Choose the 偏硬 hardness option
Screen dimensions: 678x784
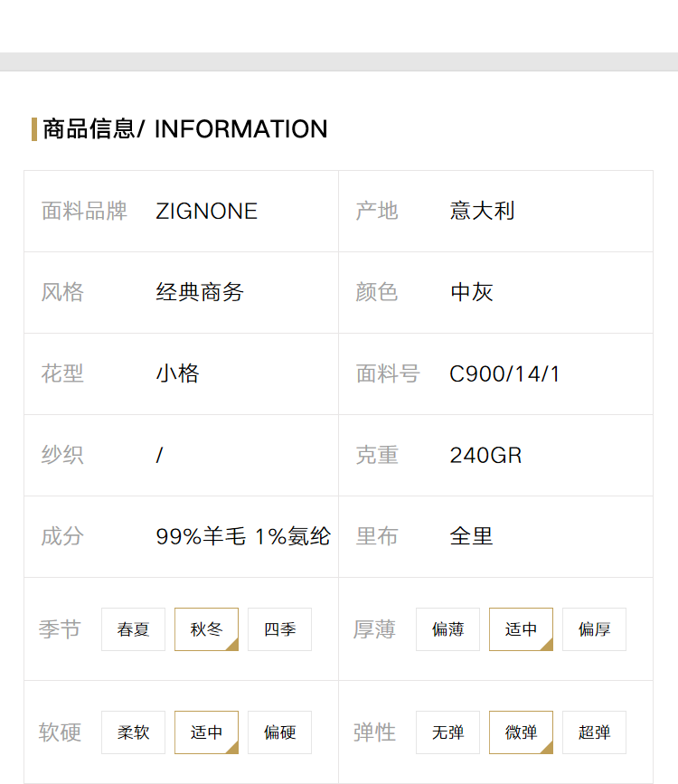click(x=279, y=732)
